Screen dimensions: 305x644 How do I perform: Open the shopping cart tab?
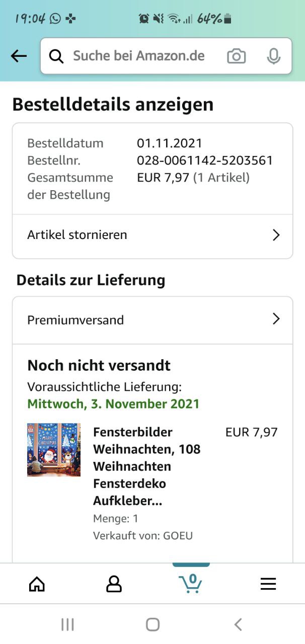point(191,584)
